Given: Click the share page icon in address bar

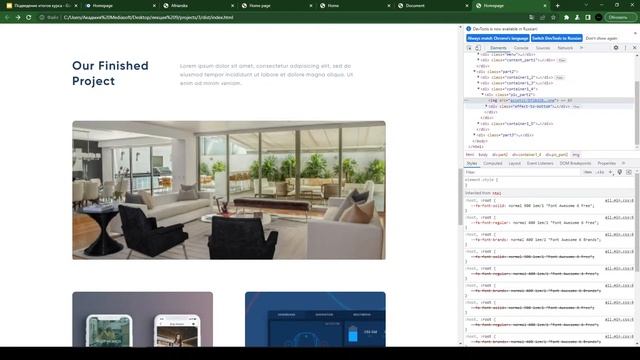Looking at the screenshot, I should (542, 18).
